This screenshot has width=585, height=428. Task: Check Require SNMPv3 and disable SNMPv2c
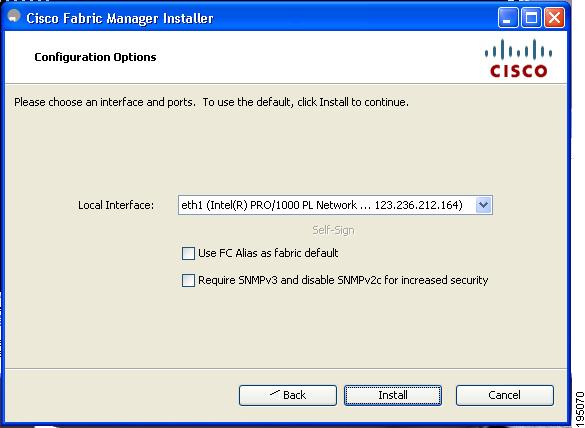pos(188,280)
